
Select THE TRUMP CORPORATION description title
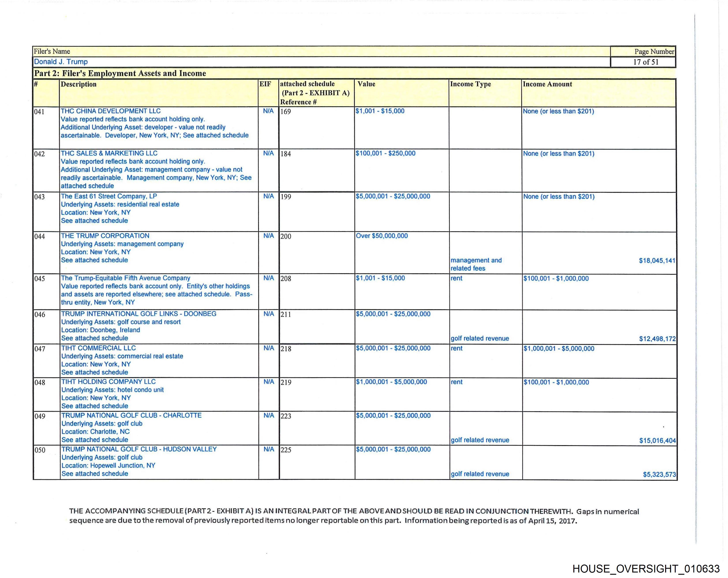(105, 236)
